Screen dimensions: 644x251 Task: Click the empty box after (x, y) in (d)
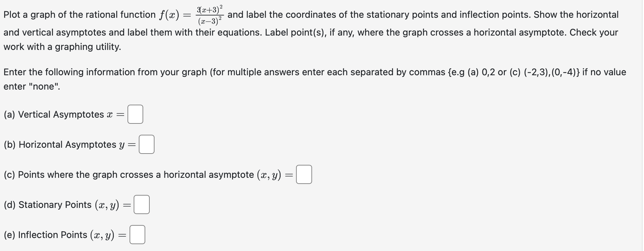[x=142, y=204]
